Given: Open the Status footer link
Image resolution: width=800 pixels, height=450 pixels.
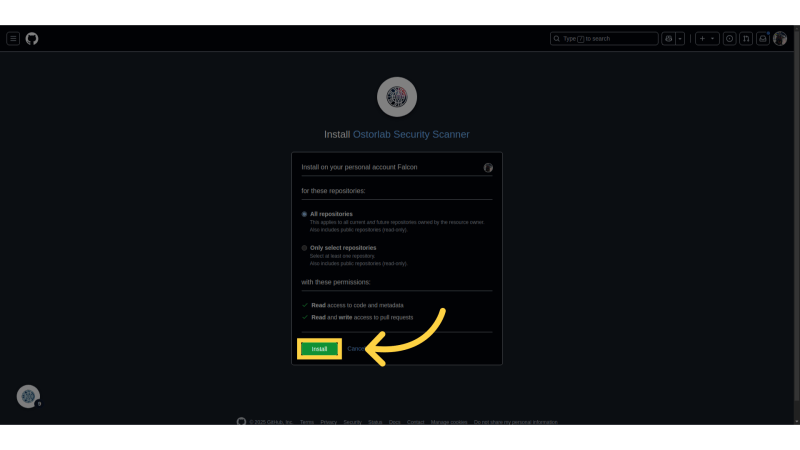Looking at the screenshot, I should tap(375, 422).
